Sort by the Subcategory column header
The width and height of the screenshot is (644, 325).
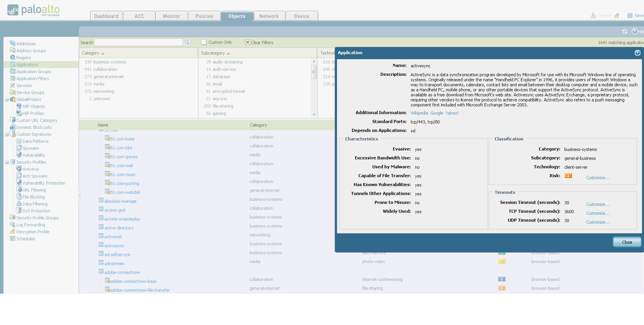[258, 53]
